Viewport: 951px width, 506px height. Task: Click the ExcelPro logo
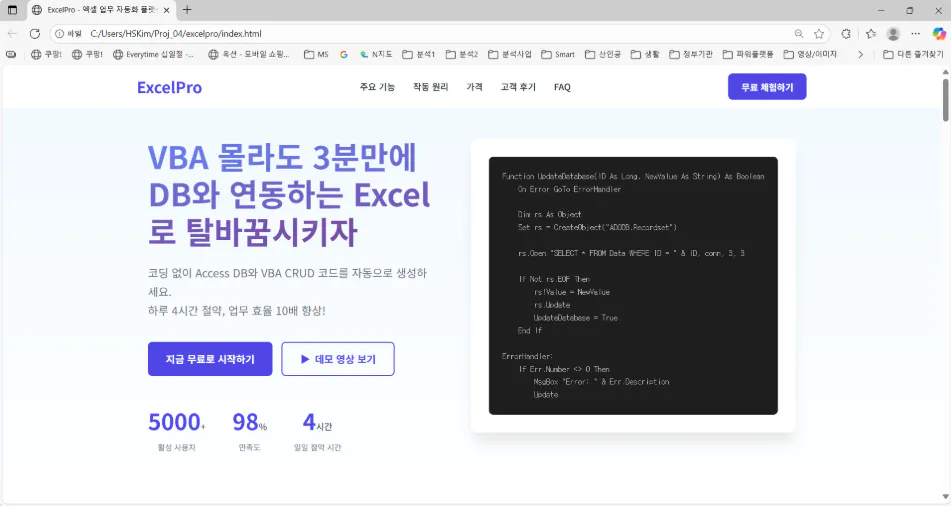pyautogui.click(x=169, y=87)
